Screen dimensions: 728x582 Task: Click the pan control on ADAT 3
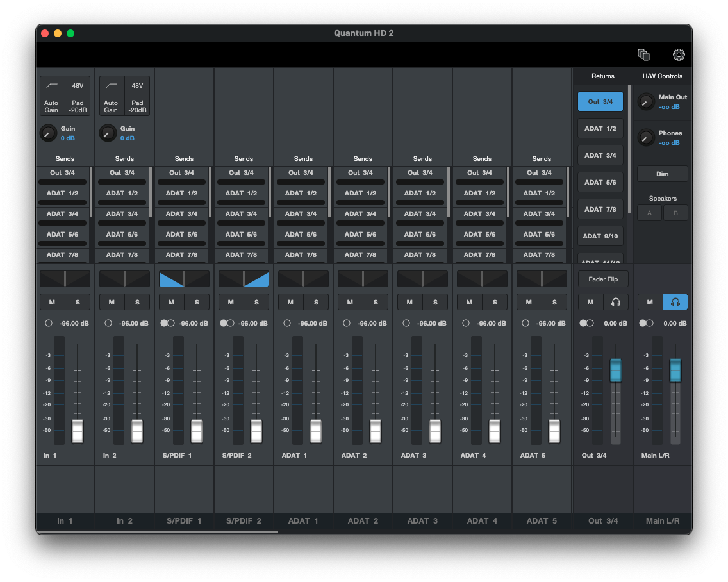pos(422,279)
